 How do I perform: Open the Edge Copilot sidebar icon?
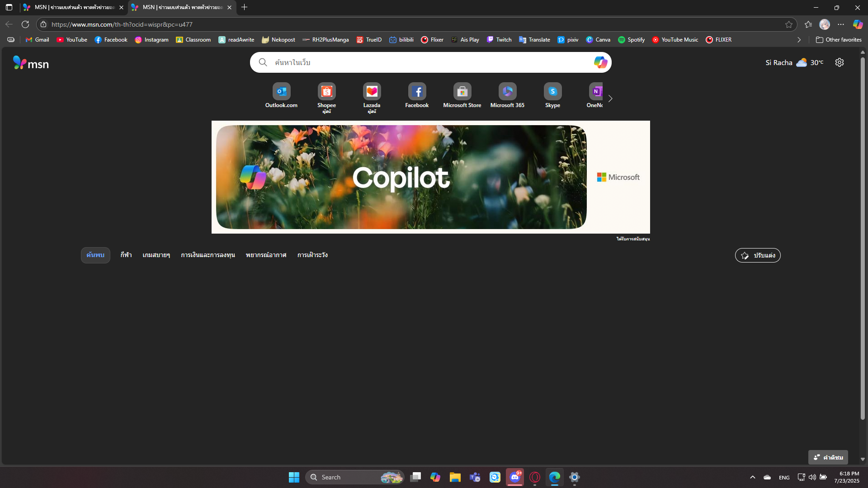(x=858, y=24)
